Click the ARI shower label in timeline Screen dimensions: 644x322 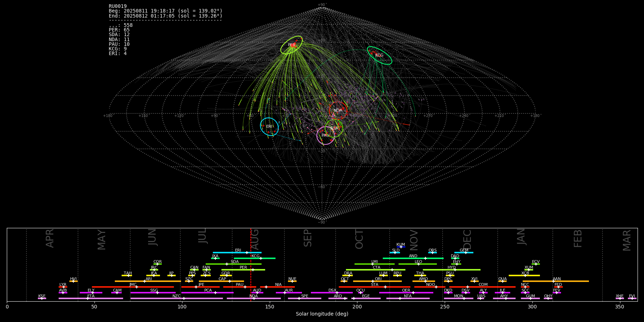click(x=149, y=279)
